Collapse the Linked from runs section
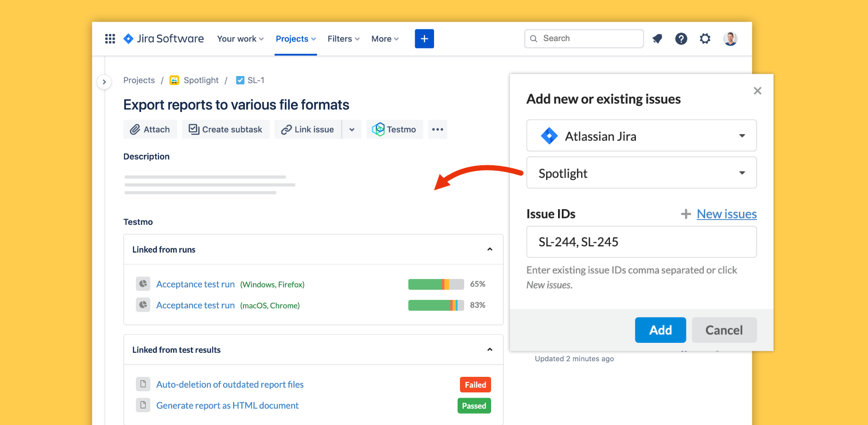This screenshot has height=425, width=868. pos(490,249)
